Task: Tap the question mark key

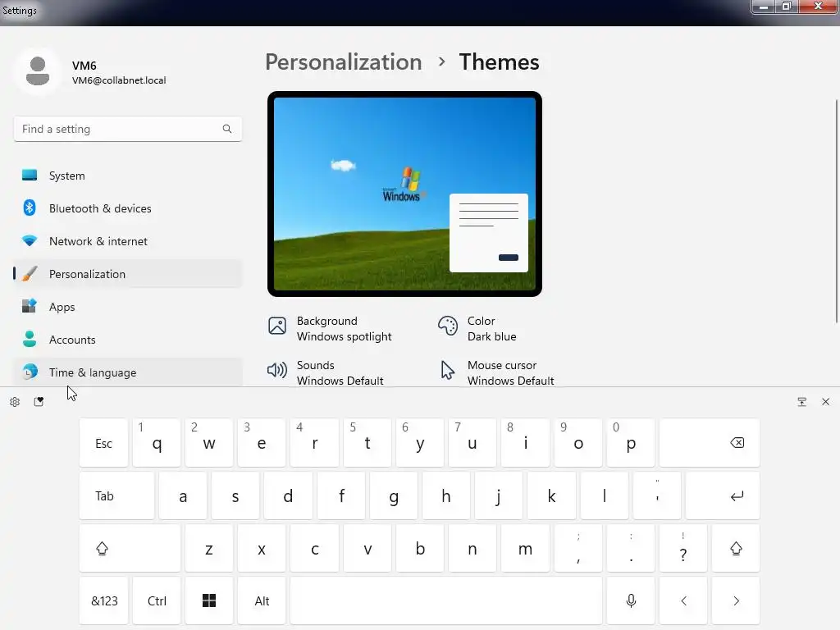Action: click(x=683, y=548)
